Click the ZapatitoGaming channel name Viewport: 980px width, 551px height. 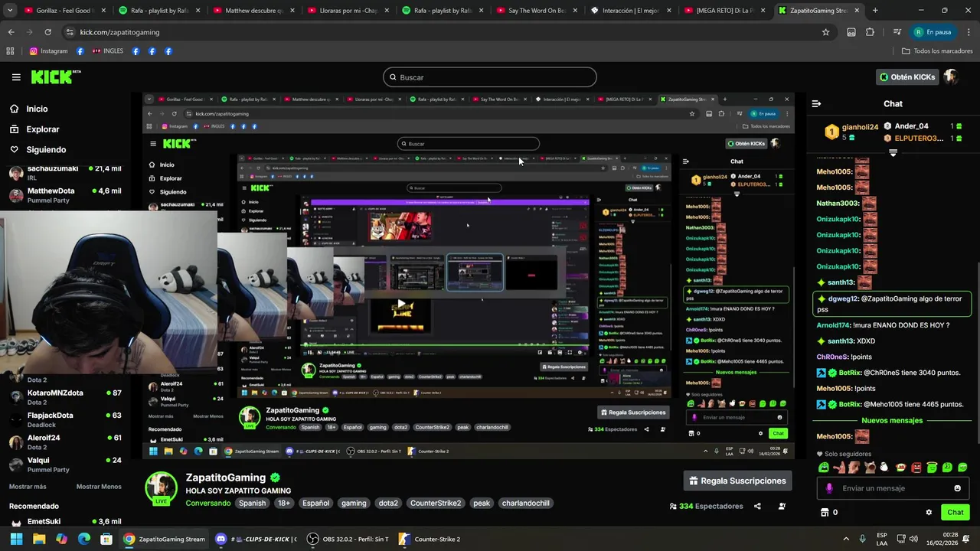pos(226,478)
